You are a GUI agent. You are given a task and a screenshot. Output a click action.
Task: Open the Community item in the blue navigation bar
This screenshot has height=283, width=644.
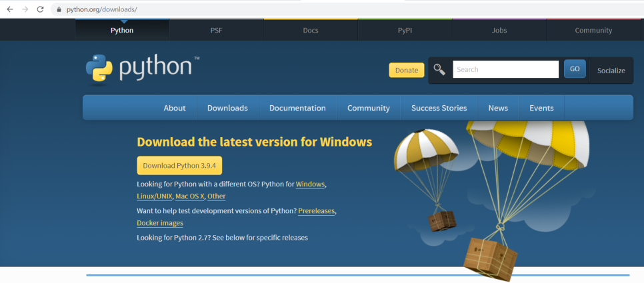(369, 108)
